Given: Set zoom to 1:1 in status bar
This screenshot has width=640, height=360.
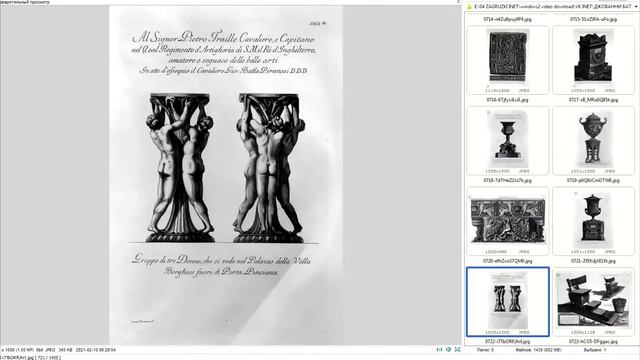Looking at the screenshot, I should (x=439, y=350).
